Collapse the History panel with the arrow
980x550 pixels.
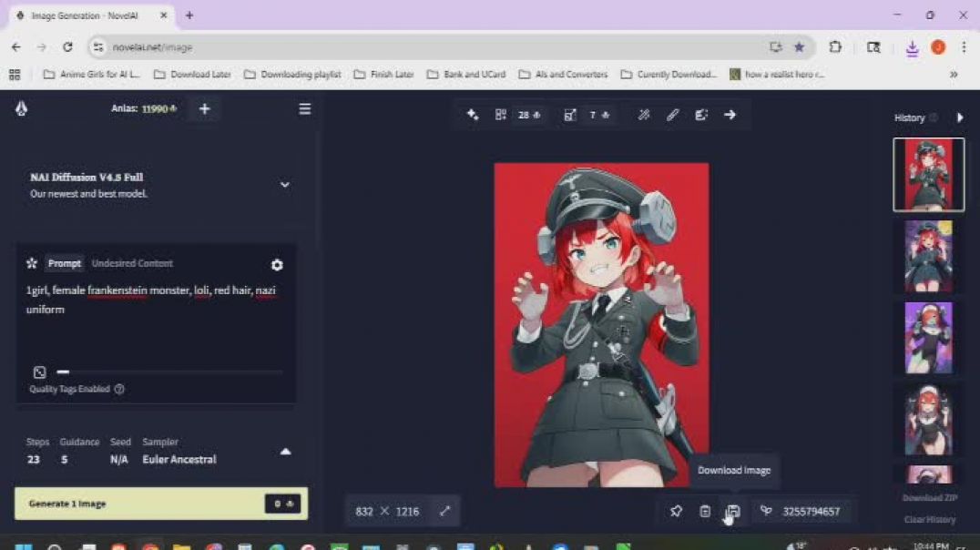pyautogui.click(x=960, y=117)
